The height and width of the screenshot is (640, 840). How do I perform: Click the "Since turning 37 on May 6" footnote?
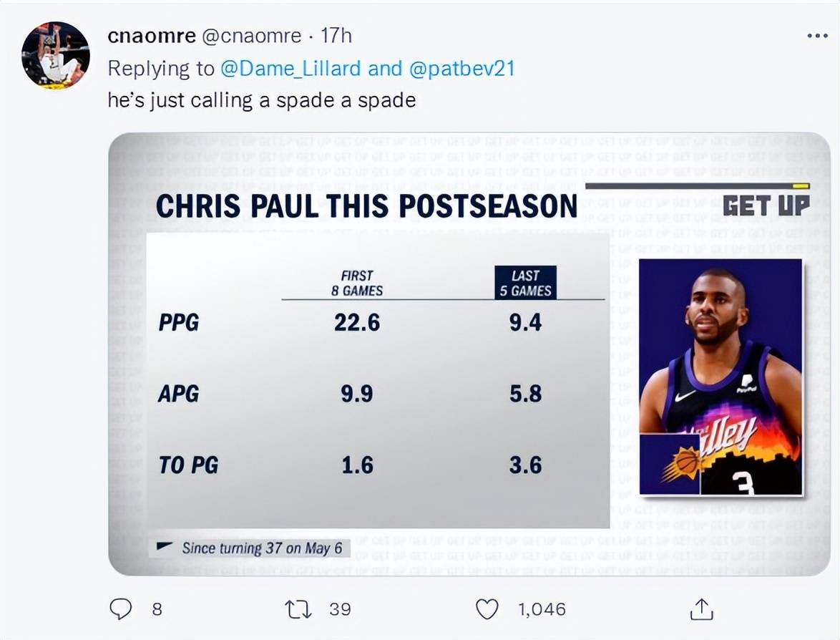pos(261,548)
